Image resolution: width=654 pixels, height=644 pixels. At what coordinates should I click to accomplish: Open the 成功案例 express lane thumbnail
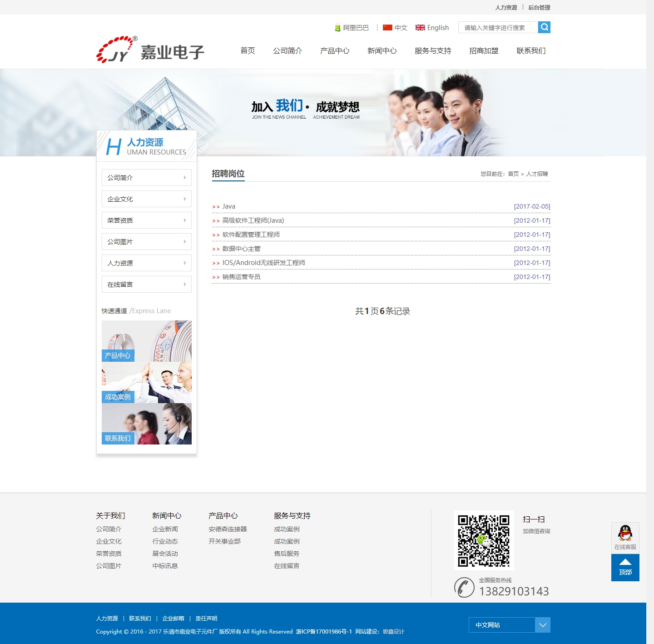[146, 383]
